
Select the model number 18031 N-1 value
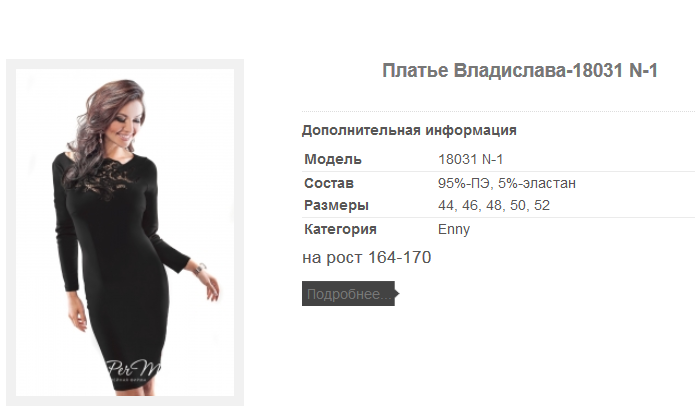(x=470, y=159)
